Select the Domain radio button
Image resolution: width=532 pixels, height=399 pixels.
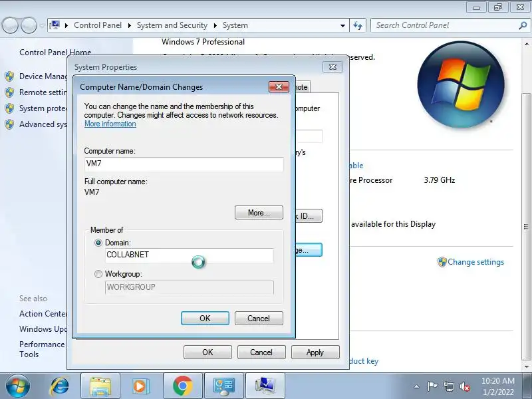(98, 243)
